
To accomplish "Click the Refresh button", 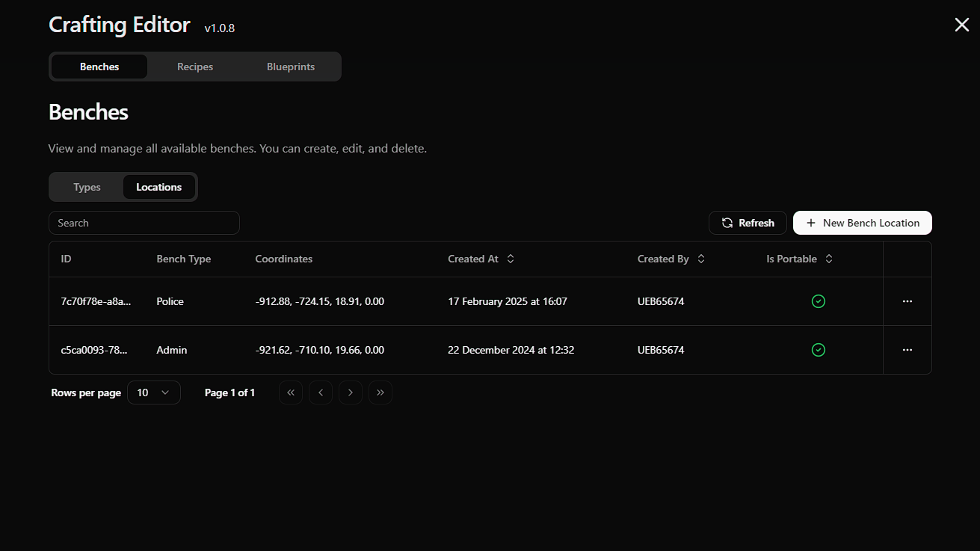I will click(x=748, y=223).
